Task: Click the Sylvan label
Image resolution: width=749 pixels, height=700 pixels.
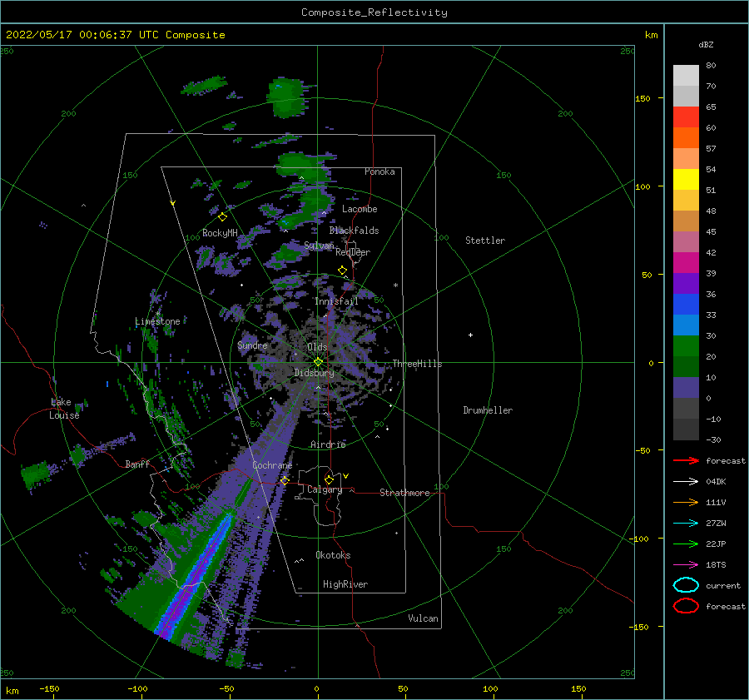Action: [319, 246]
